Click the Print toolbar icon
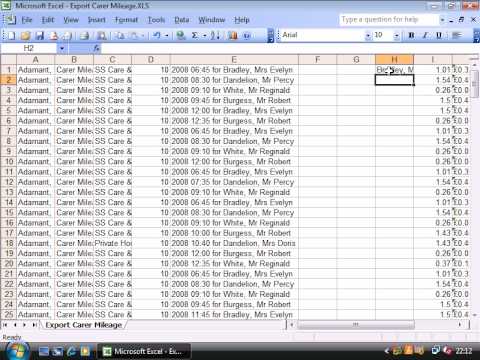 (x=85, y=35)
